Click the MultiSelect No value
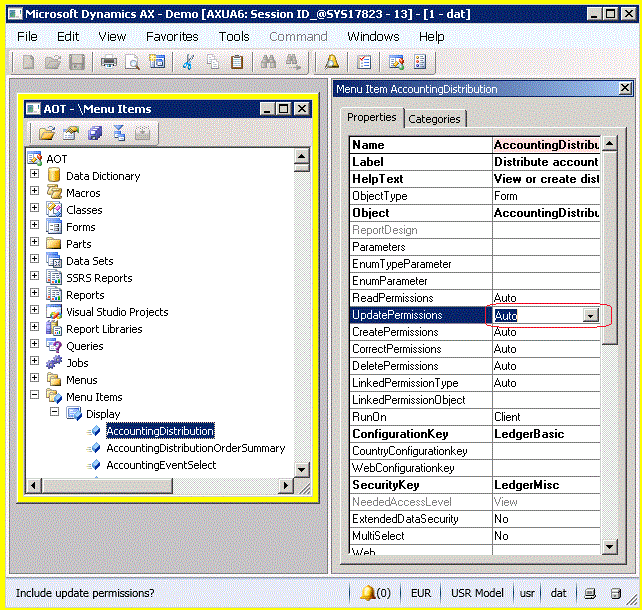This screenshot has height=610, width=642. 546,536
